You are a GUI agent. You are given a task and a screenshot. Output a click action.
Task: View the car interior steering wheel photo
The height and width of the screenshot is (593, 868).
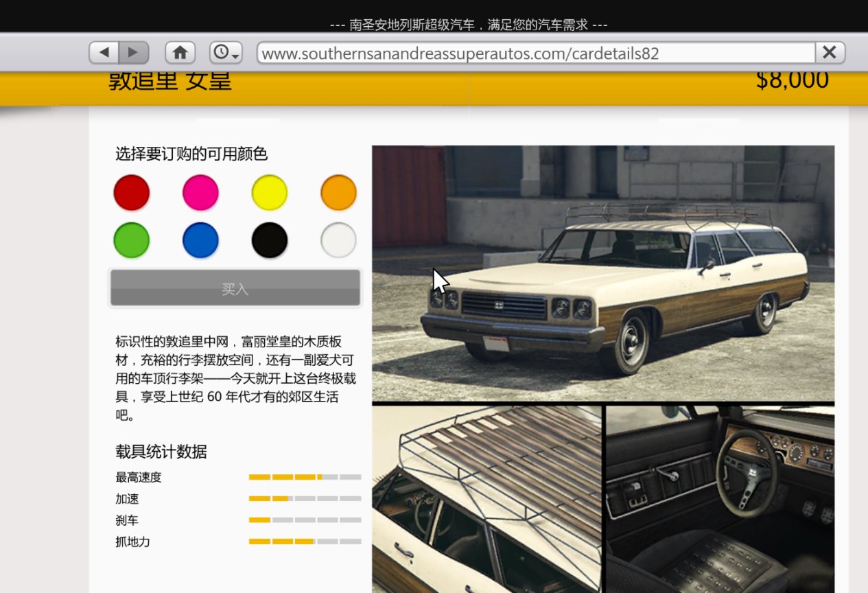point(720,499)
